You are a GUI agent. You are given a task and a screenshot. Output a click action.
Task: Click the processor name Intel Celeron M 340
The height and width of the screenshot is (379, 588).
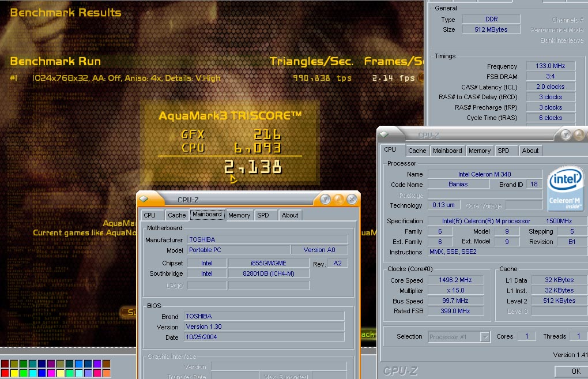485,174
